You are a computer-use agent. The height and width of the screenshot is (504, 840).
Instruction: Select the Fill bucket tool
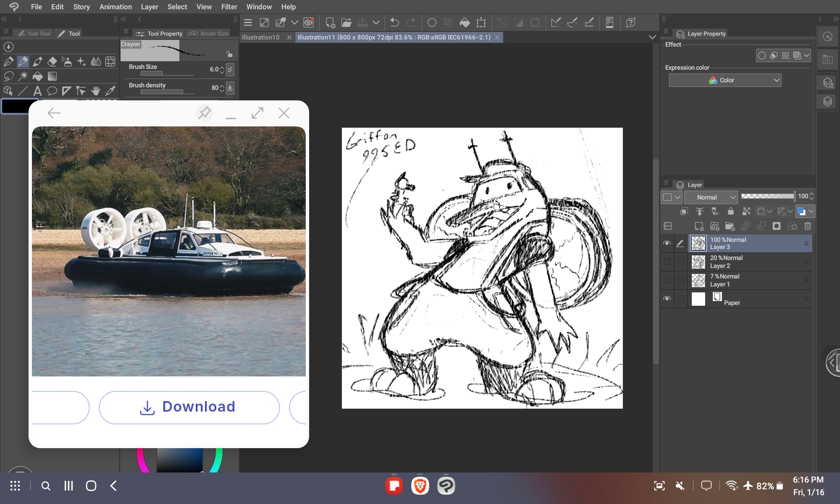coord(37,76)
